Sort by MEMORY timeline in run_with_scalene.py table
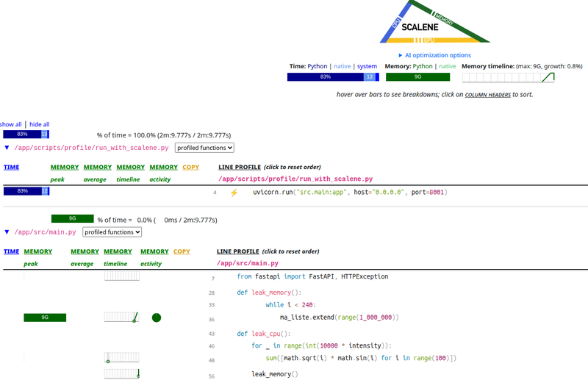 point(131,168)
